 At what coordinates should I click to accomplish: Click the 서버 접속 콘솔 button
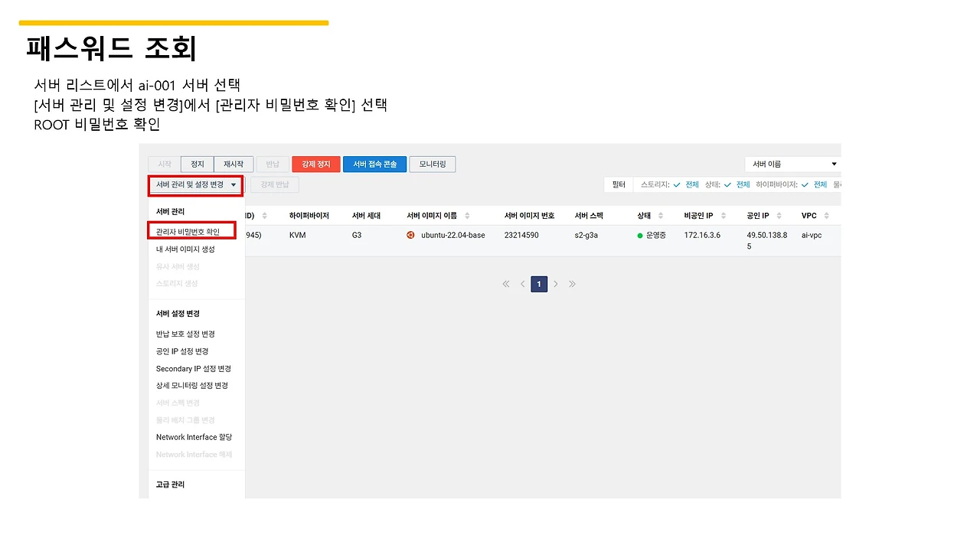point(374,164)
